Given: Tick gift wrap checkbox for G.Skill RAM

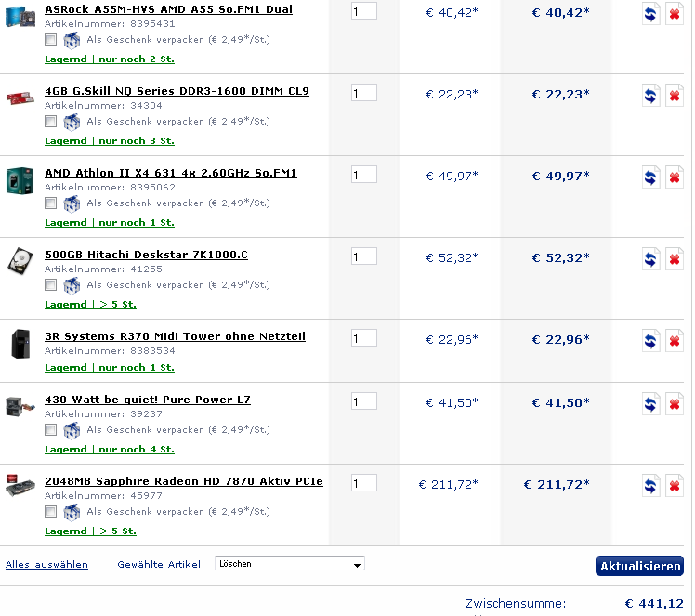Looking at the screenshot, I should 50,121.
